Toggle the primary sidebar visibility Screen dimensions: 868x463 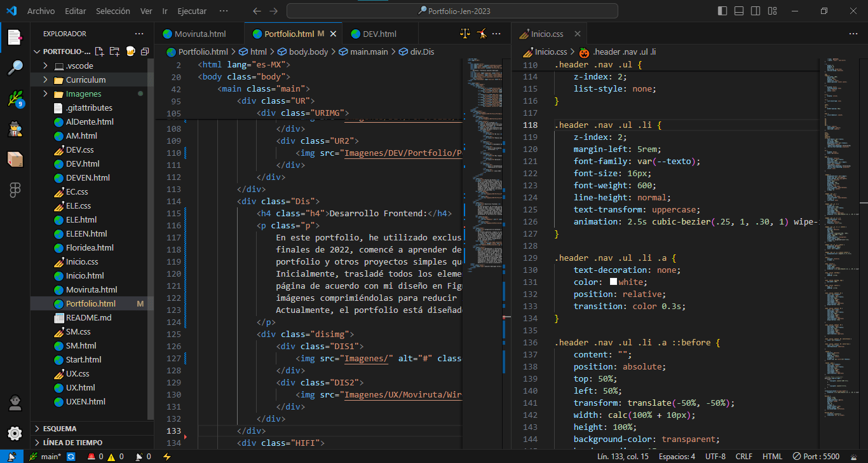[x=722, y=10]
